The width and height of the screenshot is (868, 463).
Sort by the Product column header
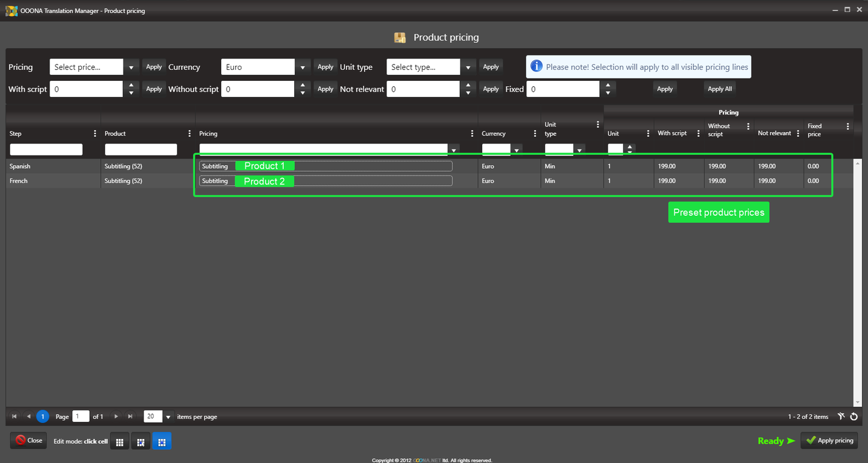pyautogui.click(x=115, y=134)
